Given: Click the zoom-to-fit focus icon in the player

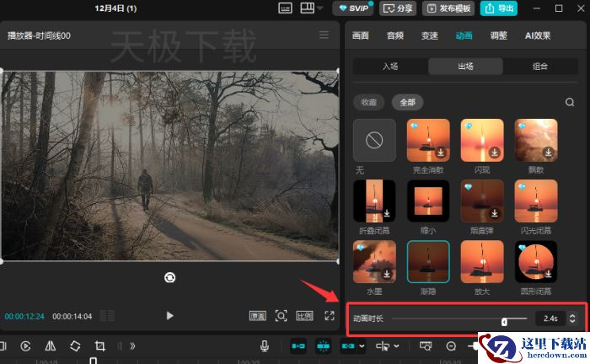Looking at the screenshot, I should tap(281, 316).
